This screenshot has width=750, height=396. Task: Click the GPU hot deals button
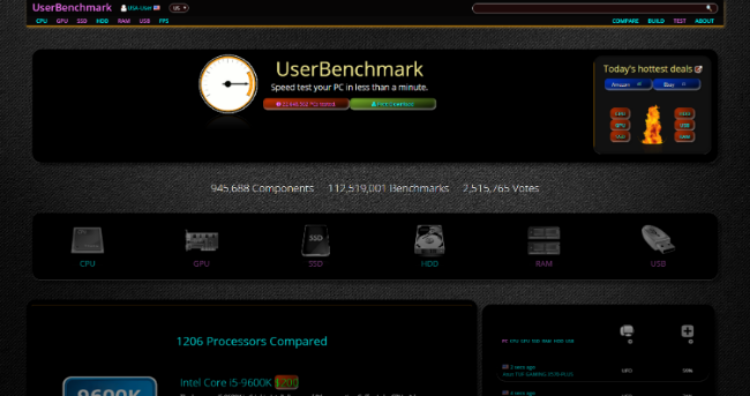click(x=620, y=125)
